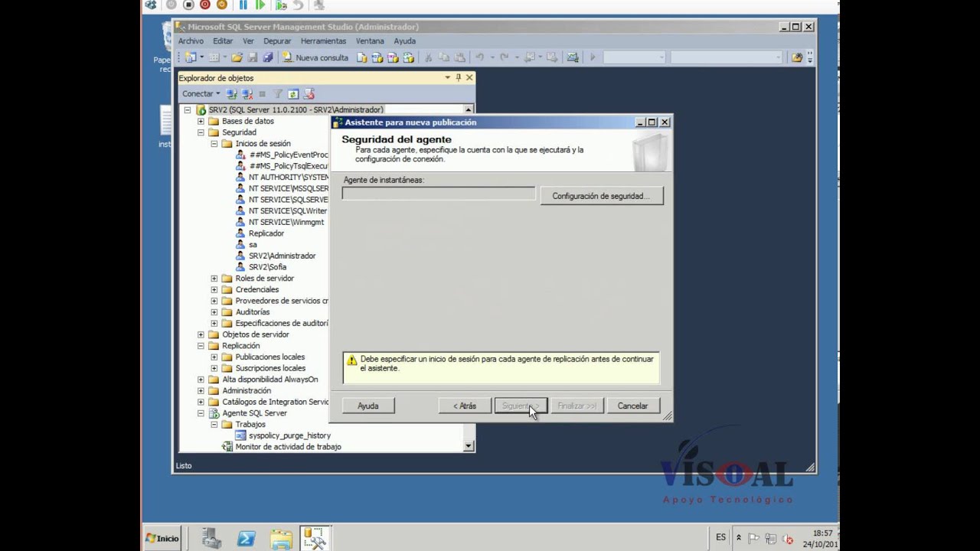Click the green play icon in recorder toolbar
The width and height of the screenshot is (980, 551).
(x=260, y=5)
